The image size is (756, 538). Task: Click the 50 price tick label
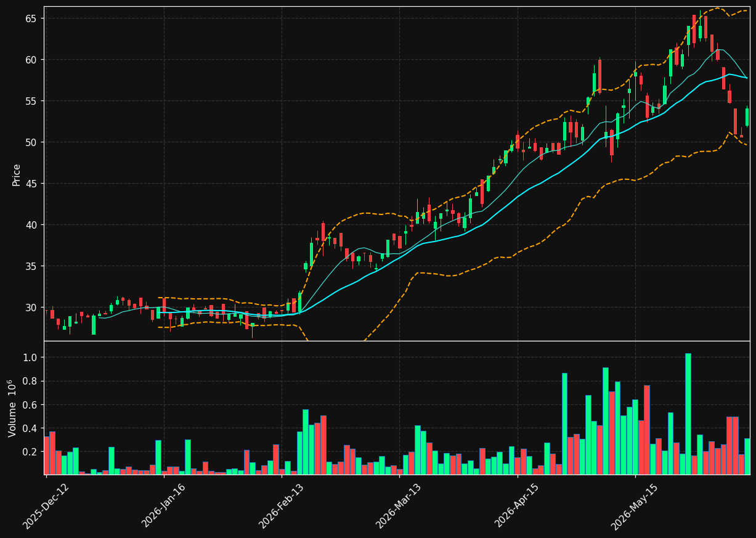point(31,142)
